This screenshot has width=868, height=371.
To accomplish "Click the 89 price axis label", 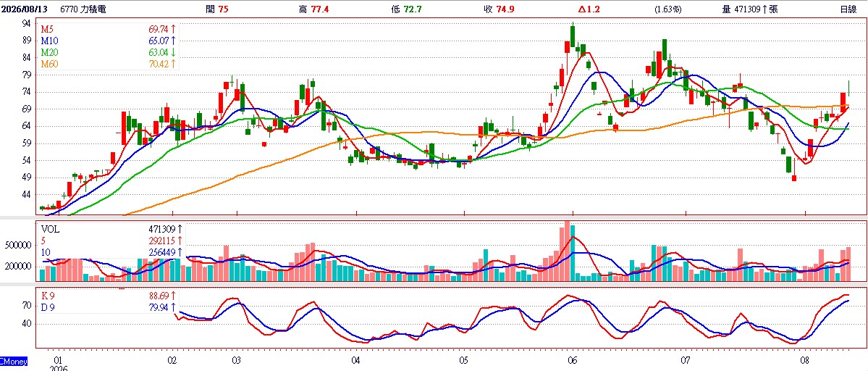I will click(x=27, y=41).
